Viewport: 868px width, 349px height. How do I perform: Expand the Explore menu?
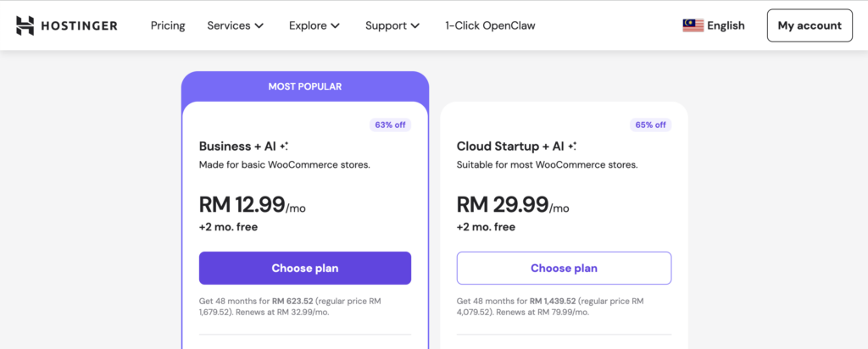314,25
